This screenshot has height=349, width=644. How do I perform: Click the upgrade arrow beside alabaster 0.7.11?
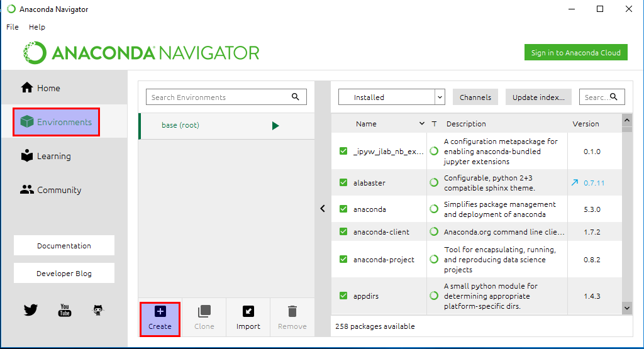click(x=575, y=182)
